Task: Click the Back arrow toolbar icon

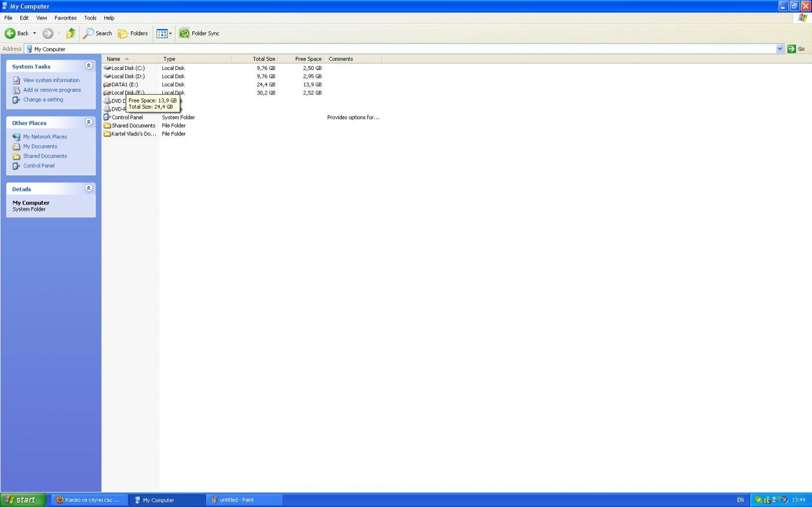Action: [x=10, y=34]
